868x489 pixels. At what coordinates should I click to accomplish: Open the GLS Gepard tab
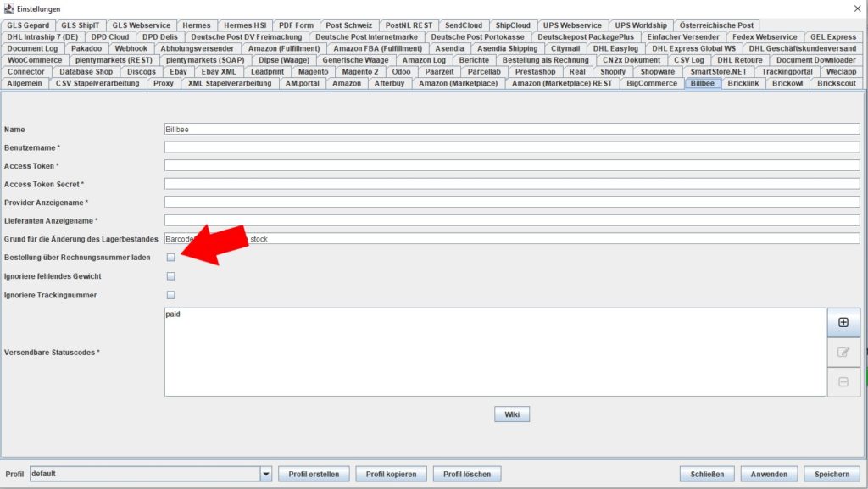[x=28, y=25]
